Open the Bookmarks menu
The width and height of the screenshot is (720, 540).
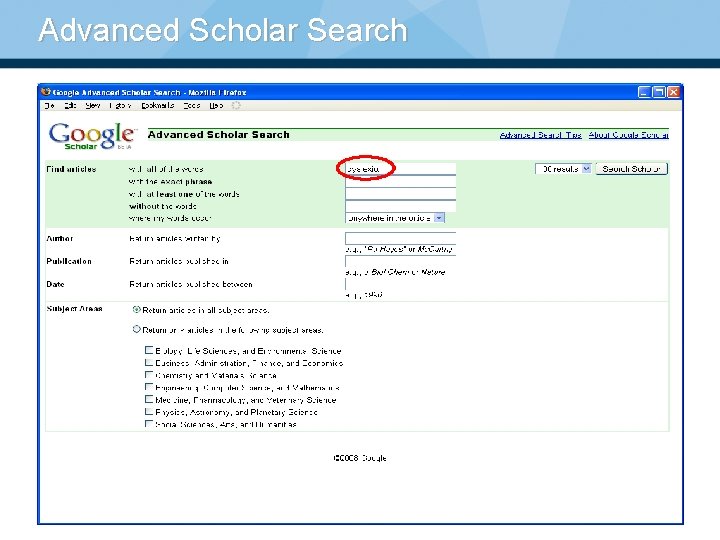(158, 106)
